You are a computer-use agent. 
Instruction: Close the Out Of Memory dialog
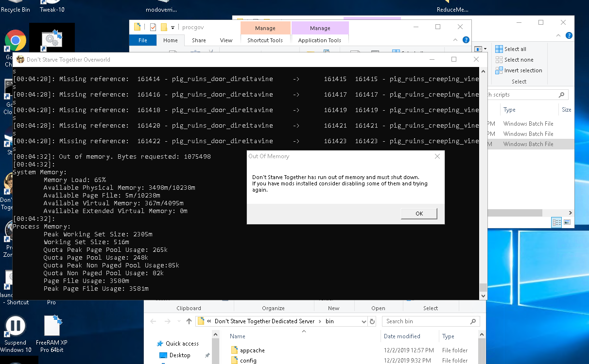pos(437,156)
